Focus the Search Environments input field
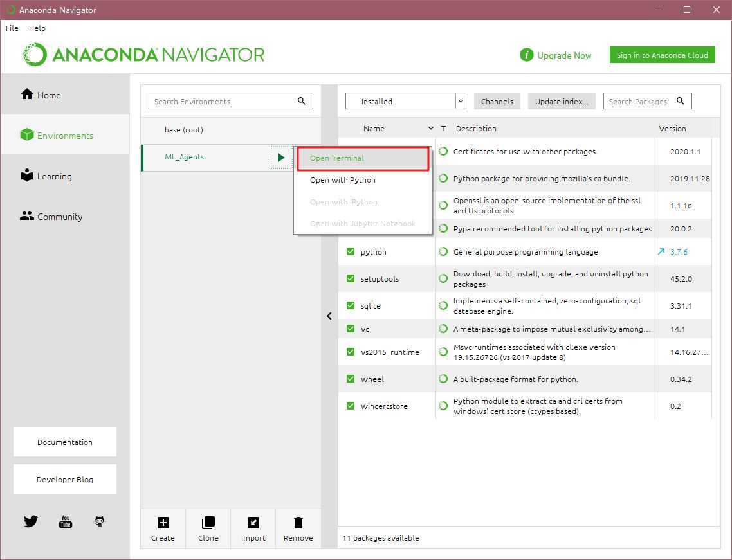 [x=231, y=102]
